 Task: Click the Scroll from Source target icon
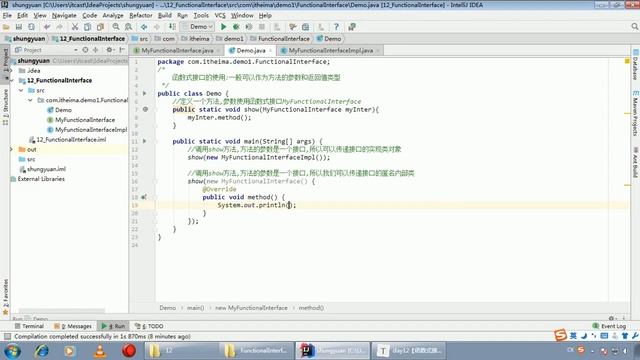pyautogui.click(x=85, y=50)
